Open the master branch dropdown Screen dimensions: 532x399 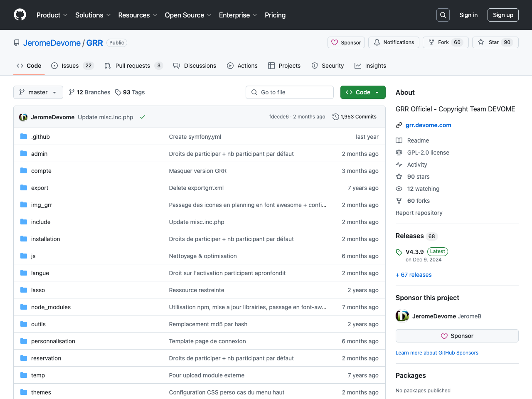point(38,92)
